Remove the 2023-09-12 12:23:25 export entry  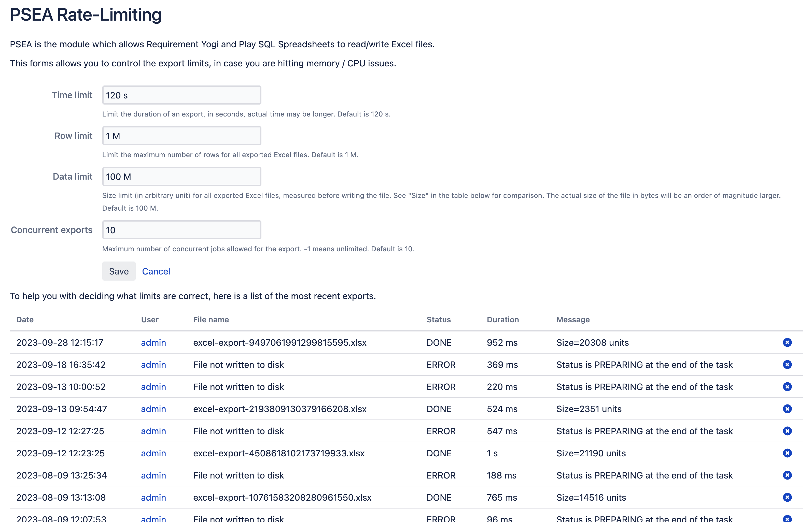pyautogui.click(x=787, y=453)
